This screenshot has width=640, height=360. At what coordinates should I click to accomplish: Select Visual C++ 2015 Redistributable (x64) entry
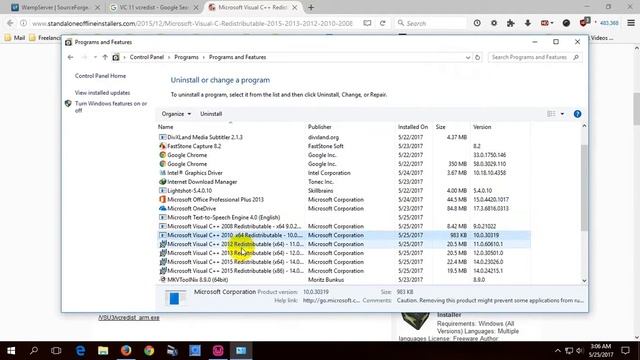pos(344,262)
